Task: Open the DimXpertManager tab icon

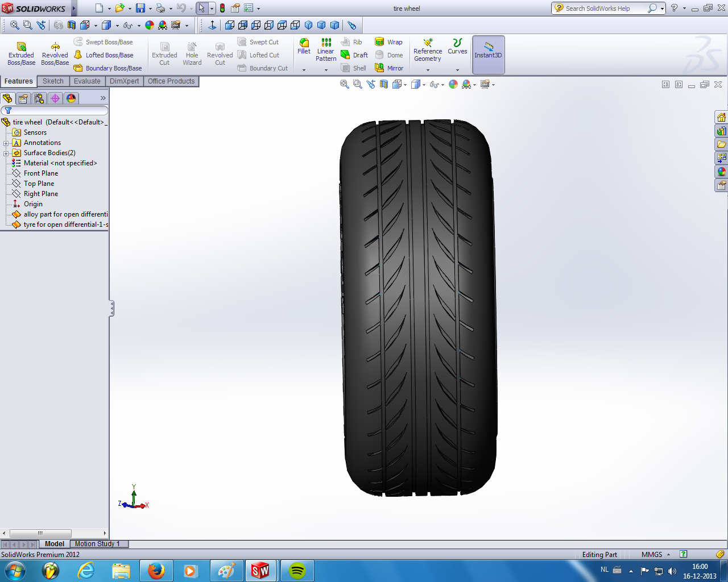Action: tap(55, 98)
